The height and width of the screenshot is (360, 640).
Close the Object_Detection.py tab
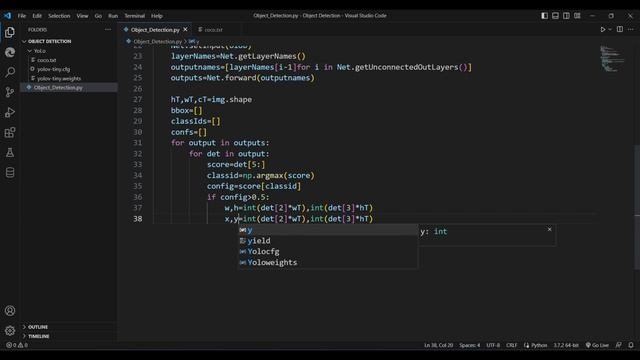[185, 29]
